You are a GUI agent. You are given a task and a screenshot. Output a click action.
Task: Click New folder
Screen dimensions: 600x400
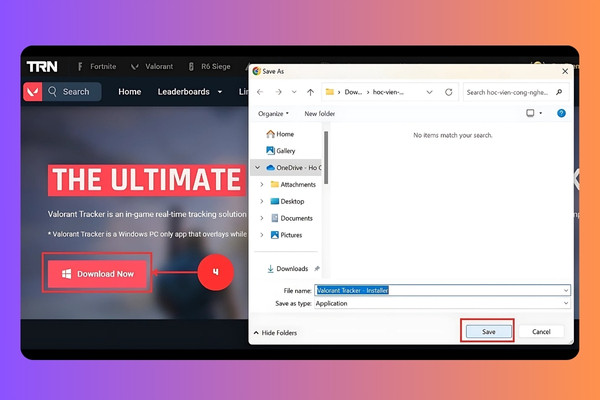[320, 114]
